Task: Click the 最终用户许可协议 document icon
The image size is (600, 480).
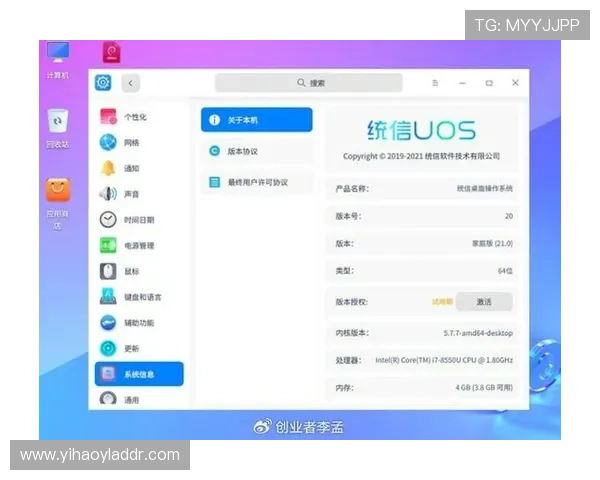Action: click(215, 182)
